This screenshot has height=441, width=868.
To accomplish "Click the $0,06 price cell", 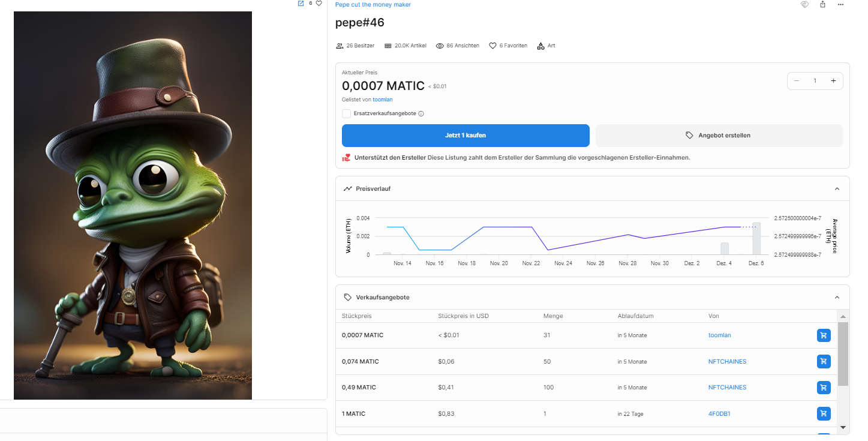I will pyautogui.click(x=446, y=362).
